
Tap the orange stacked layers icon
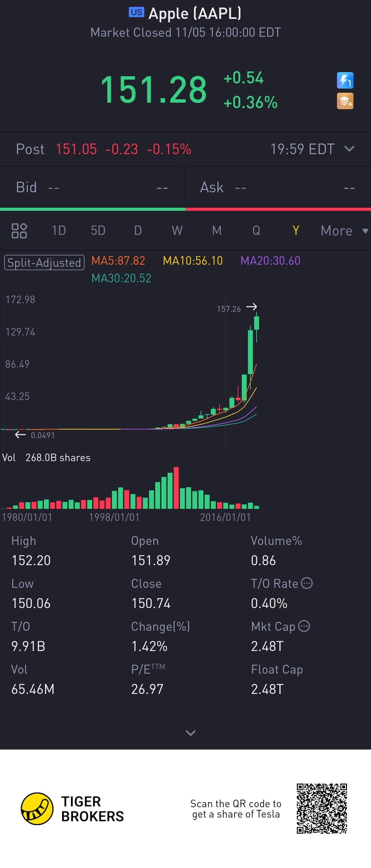click(x=345, y=101)
